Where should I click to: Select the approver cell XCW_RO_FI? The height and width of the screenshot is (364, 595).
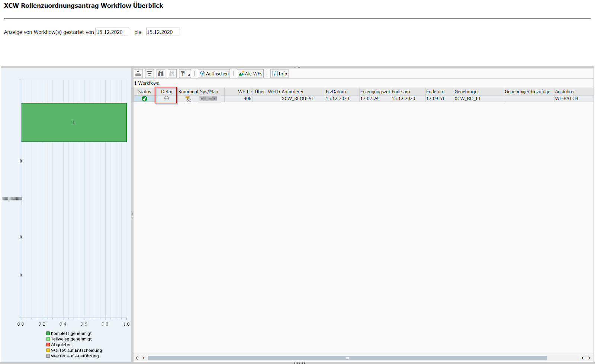[479, 99]
